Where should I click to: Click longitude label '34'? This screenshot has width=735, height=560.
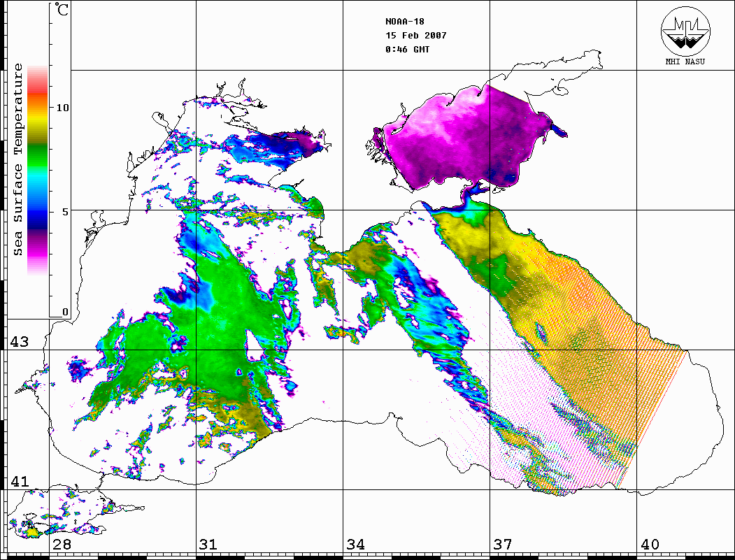click(355, 545)
